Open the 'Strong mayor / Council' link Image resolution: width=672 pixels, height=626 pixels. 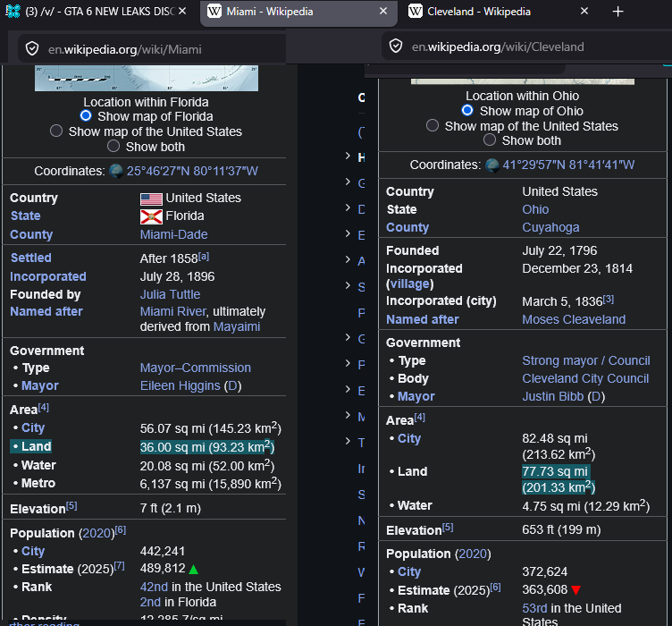pyautogui.click(x=586, y=360)
